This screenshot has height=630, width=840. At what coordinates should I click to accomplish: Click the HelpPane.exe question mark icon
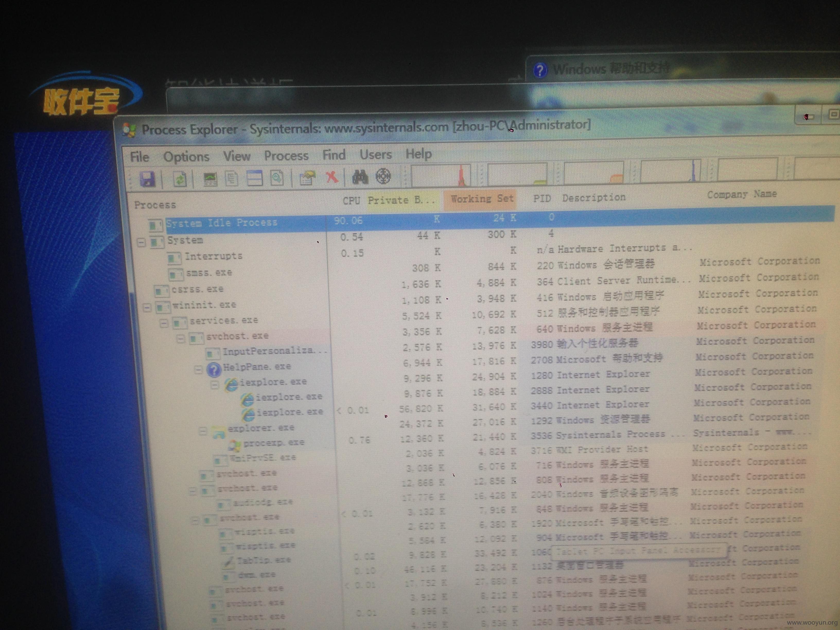pos(214,369)
